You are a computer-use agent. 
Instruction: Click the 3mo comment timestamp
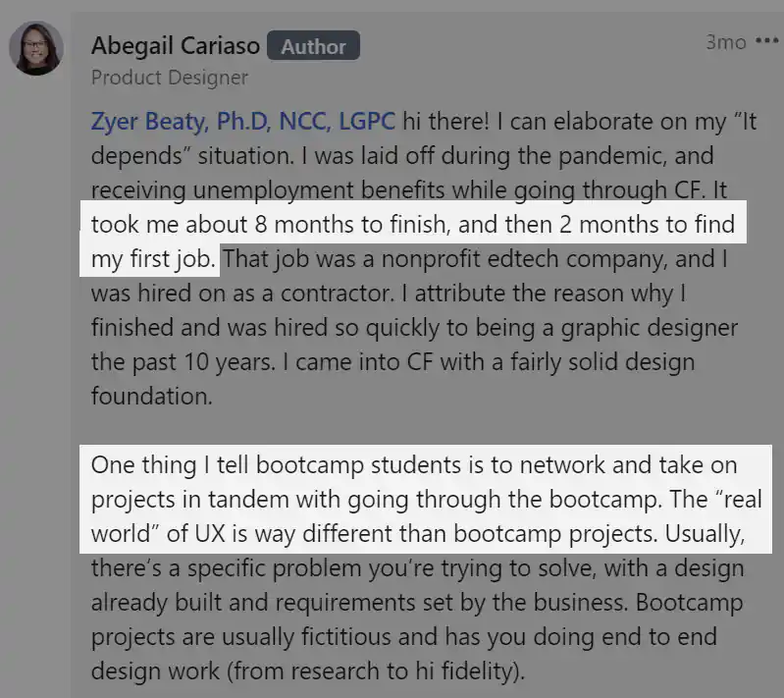[x=725, y=42]
